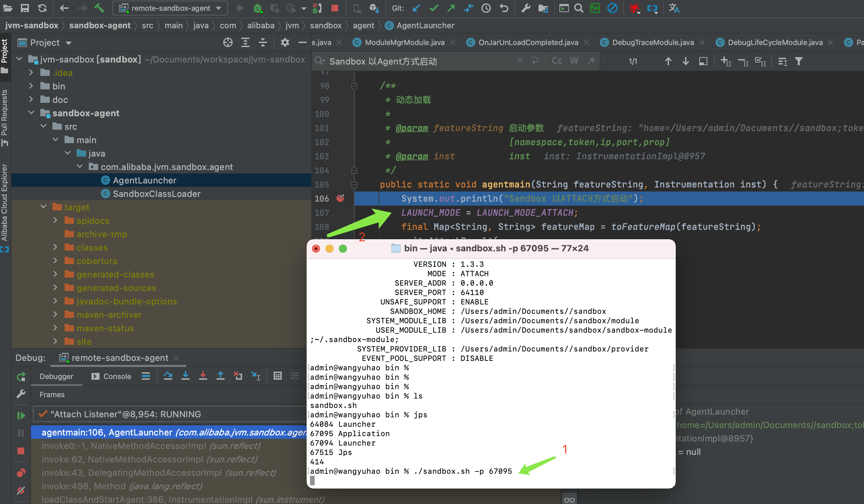864x504 pixels.
Task: Open the Evaluate Expression calculator icon
Action: coord(277,376)
